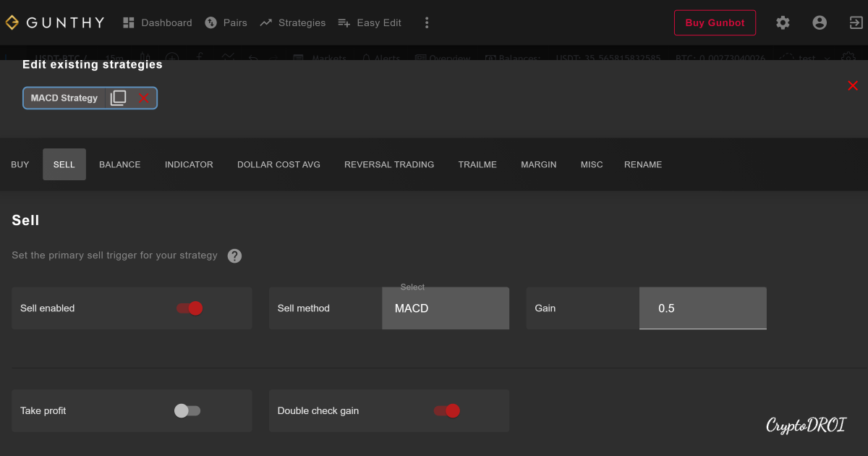The width and height of the screenshot is (868, 456).
Task: Click the help question mark icon
Action: tap(234, 256)
